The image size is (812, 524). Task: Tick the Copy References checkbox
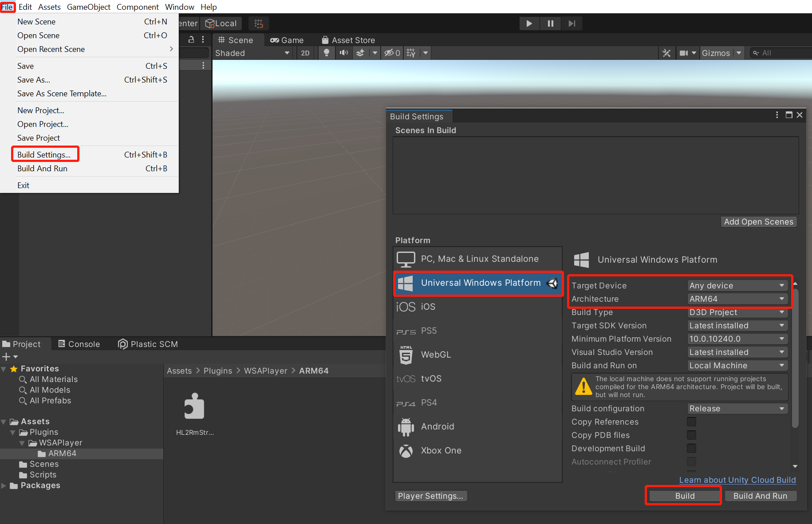pos(691,422)
